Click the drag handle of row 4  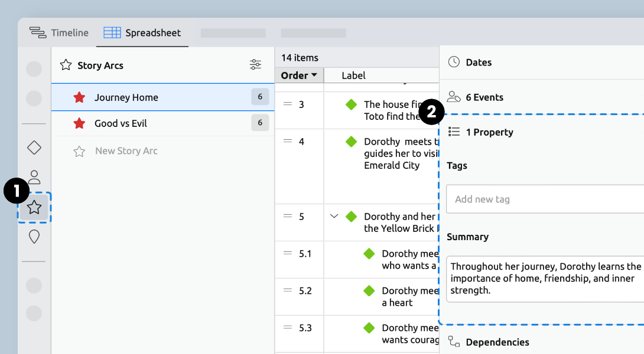(x=288, y=141)
